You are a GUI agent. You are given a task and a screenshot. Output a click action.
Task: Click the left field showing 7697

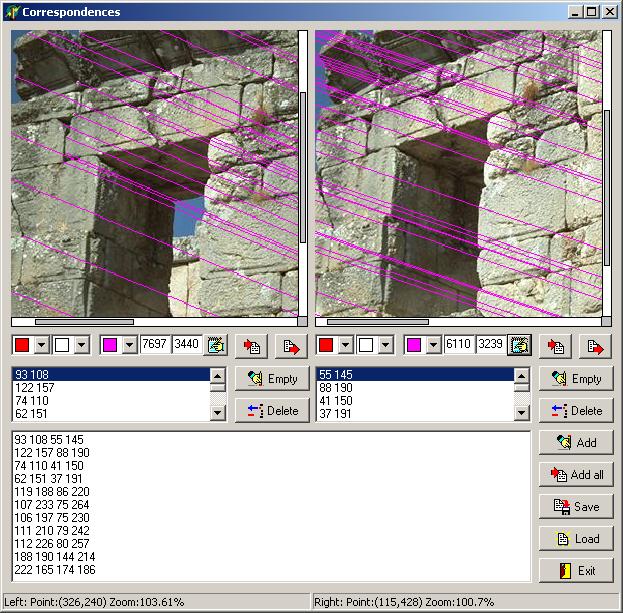(x=155, y=344)
